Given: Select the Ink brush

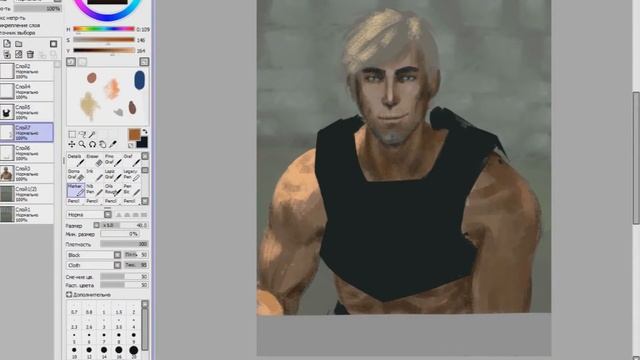Looking at the screenshot, I should point(94,175).
